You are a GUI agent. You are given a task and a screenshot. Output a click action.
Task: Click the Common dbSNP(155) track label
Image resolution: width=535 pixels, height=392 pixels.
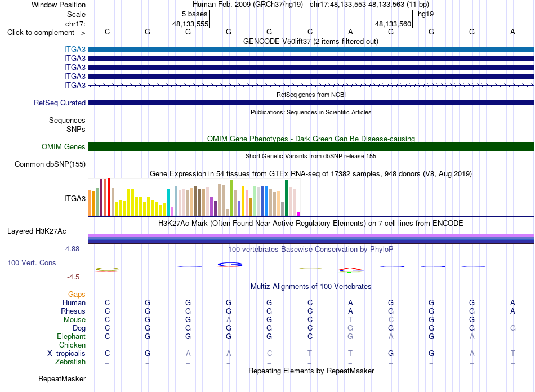pyautogui.click(x=50, y=164)
